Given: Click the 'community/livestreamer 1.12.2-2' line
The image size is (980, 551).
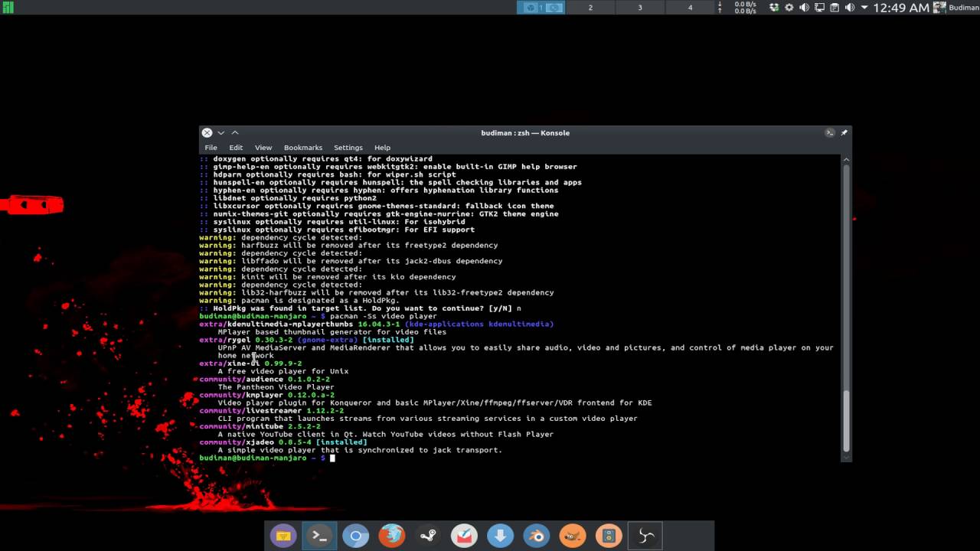Looking at the screenshot, I should click(x=271, y=410).
